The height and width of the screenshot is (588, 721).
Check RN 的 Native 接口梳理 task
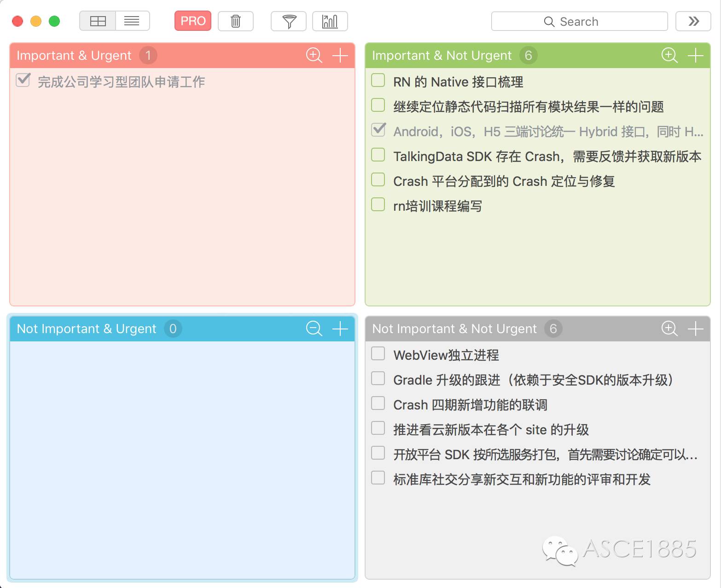click(378, 80)
